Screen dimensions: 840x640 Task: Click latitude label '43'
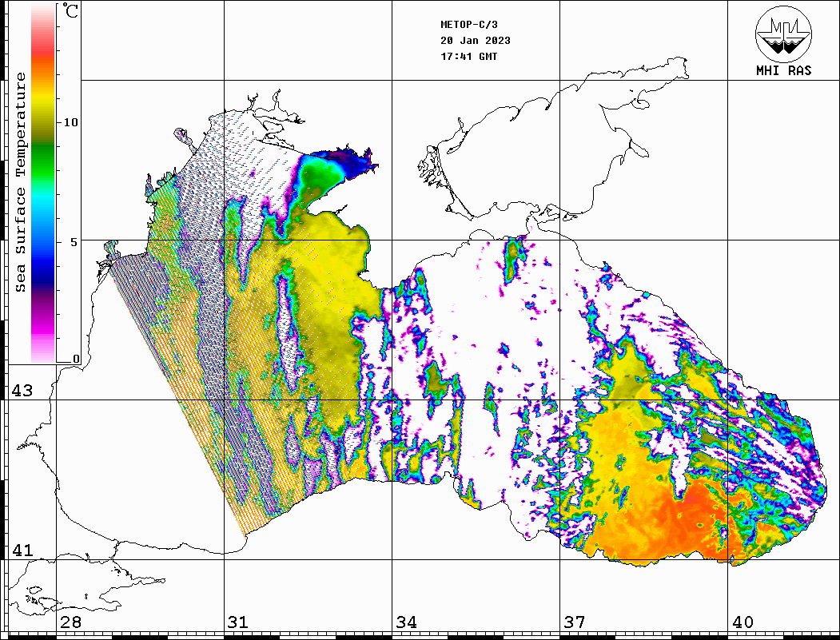(x=22, y=391)
